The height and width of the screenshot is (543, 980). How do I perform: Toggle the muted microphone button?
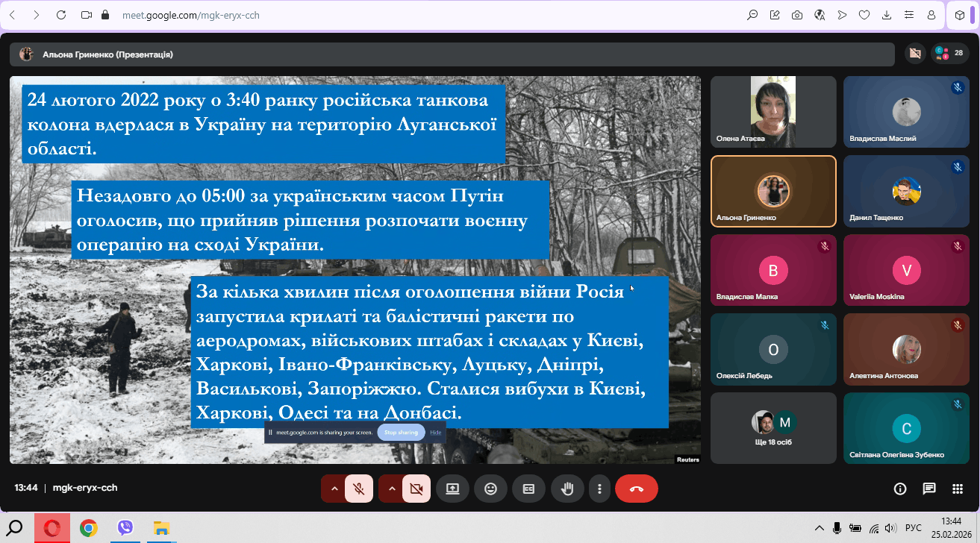359,489
